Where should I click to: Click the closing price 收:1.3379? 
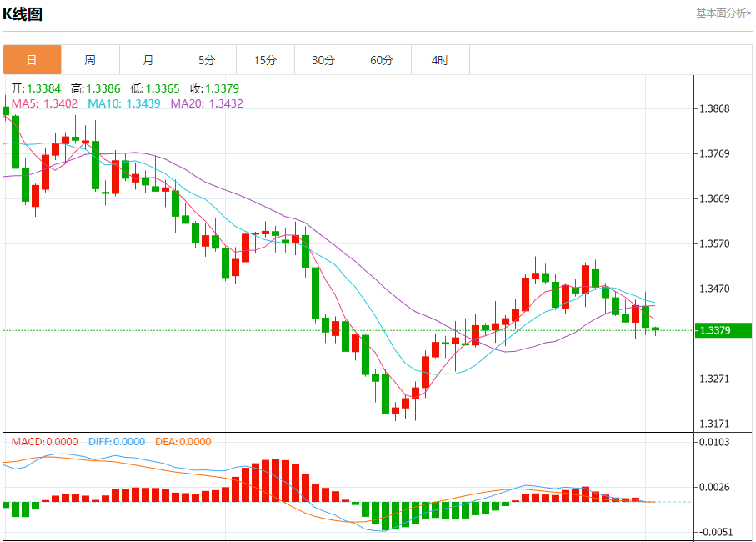pos(214,88)
